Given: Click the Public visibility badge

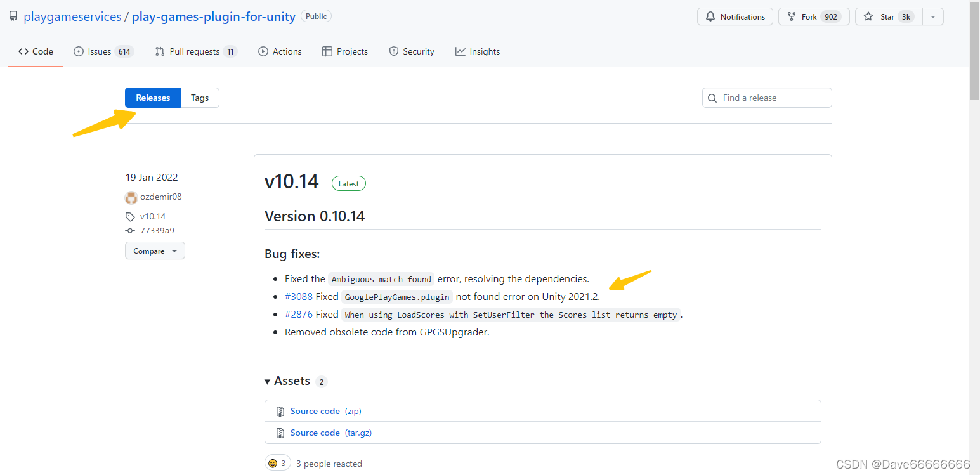Looking at the screenshot, I should 316,16.
